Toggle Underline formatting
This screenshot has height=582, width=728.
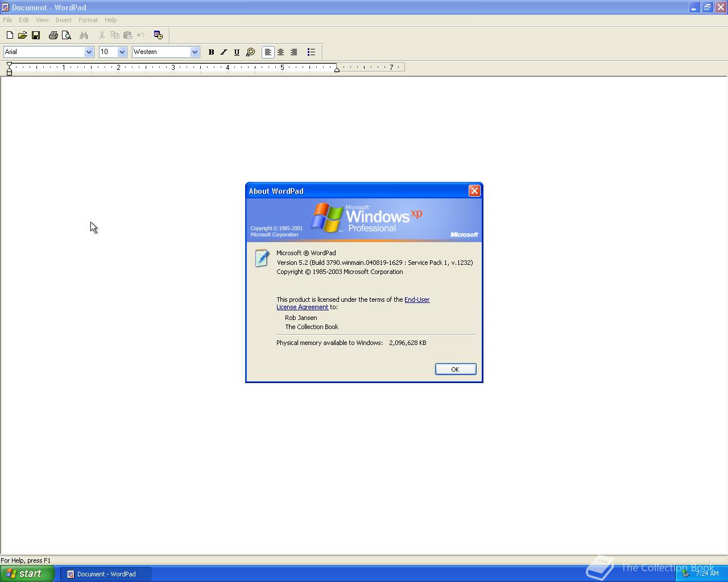pyautogui.click(x=237, y=52)
